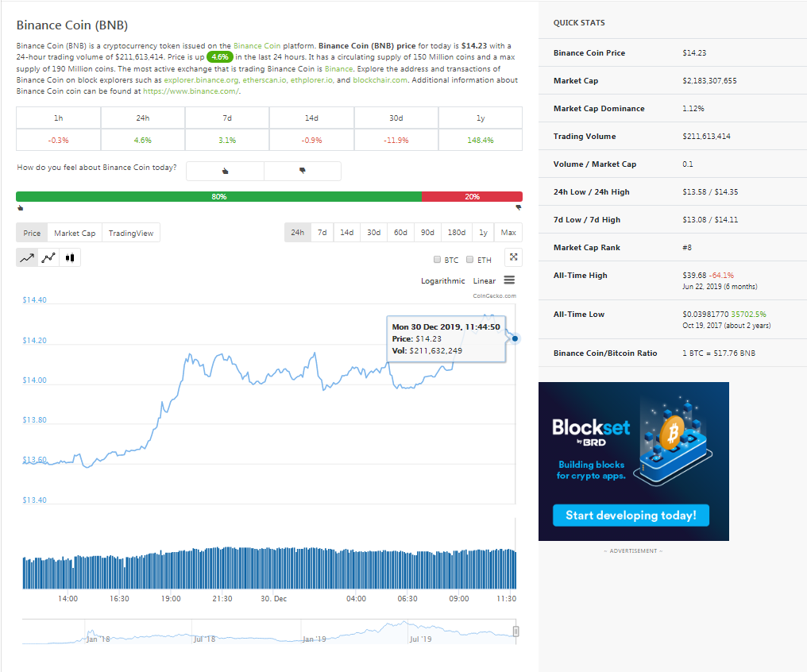The height and width of the screenshot is (672, 807).
Task: Select the line chart view icon
Action: tap(27, 258)
